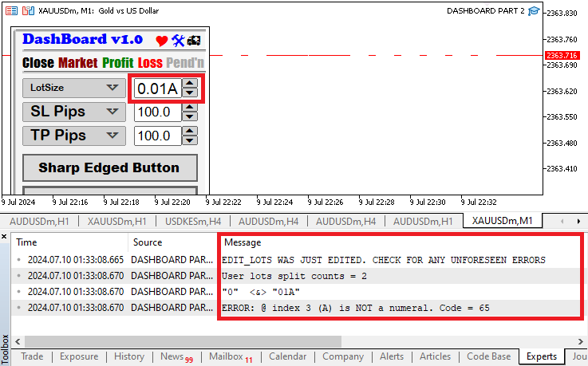Click the chart icon beside XAUUSDm title

pos(28,11)
